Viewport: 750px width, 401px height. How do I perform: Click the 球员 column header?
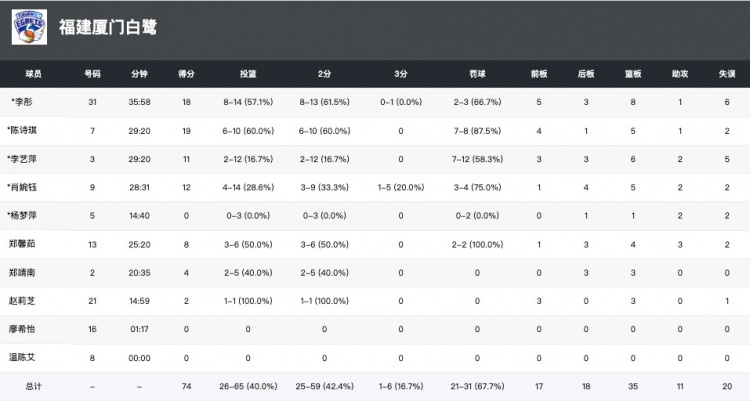[x=34, y=74]
